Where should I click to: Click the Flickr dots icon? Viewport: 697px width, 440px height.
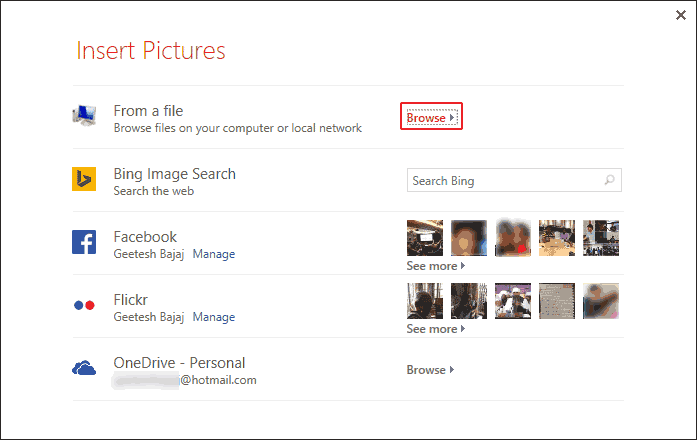click(84, 305)
